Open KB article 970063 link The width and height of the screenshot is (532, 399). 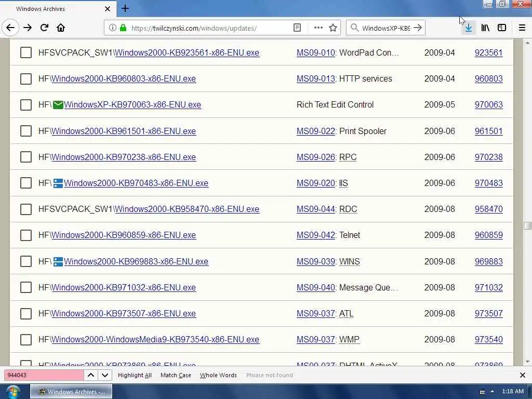point(488,105)
